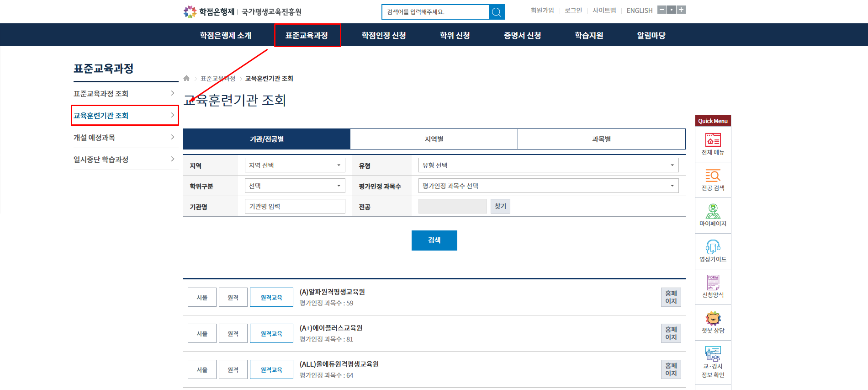Expand 일시중단 학습과정 sidebar chevron

click(x=173, y=159)
